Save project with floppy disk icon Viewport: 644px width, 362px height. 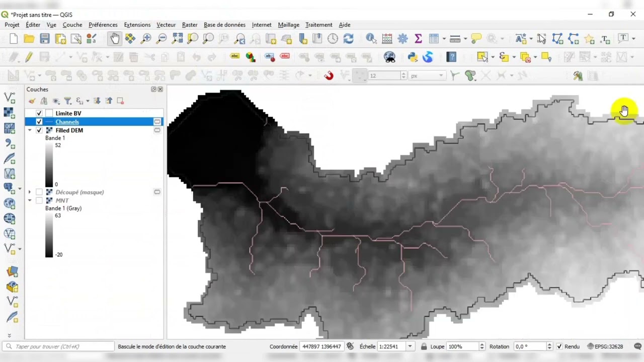(45, 39)
